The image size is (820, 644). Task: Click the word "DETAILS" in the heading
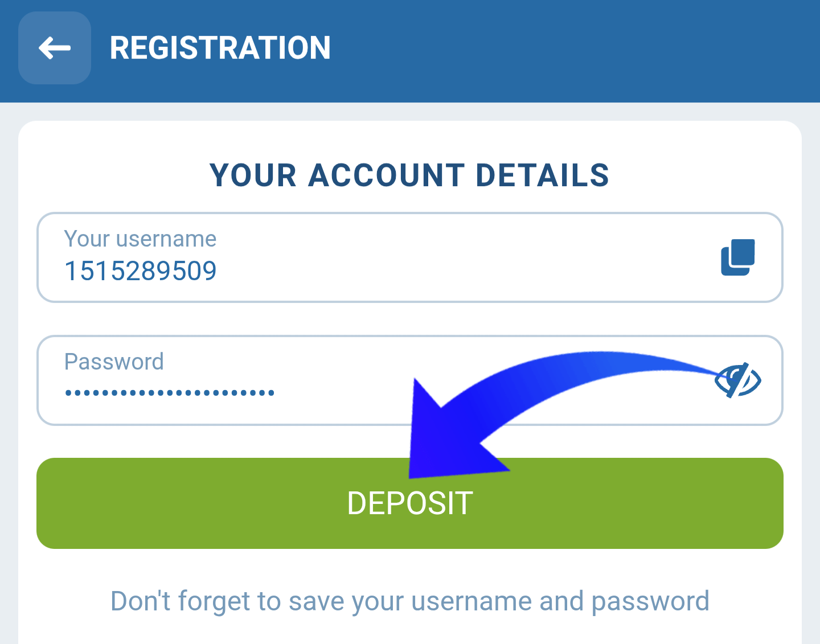point(542,175)
